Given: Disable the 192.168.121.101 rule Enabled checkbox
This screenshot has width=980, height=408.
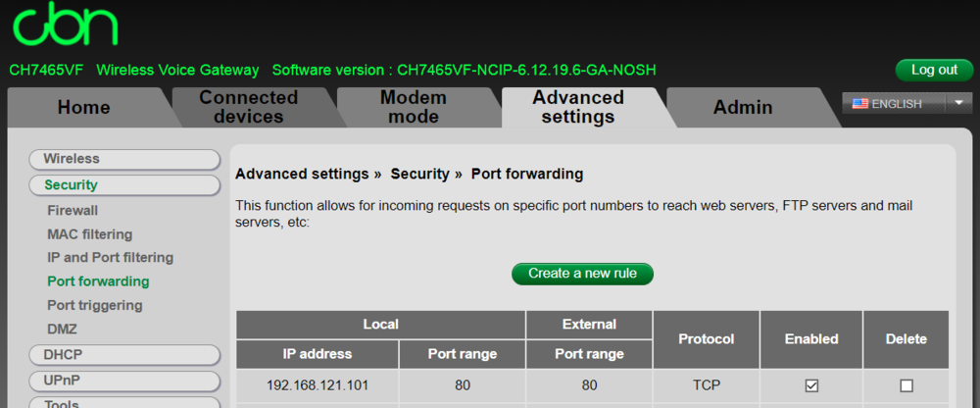Looking at the screenshot, I should (x=811, y=385).
